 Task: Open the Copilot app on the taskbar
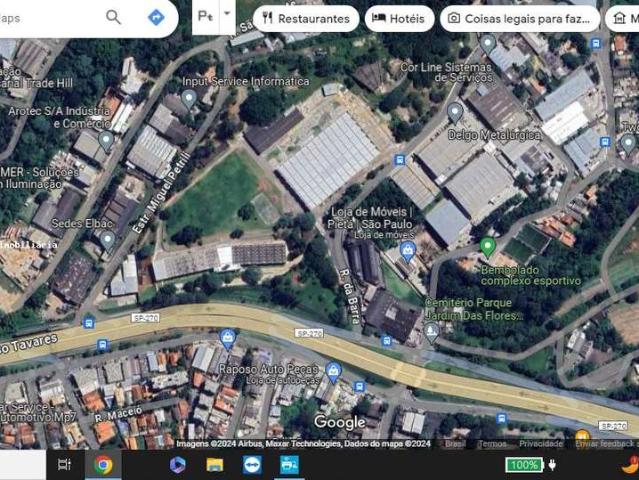coord(177,465)
